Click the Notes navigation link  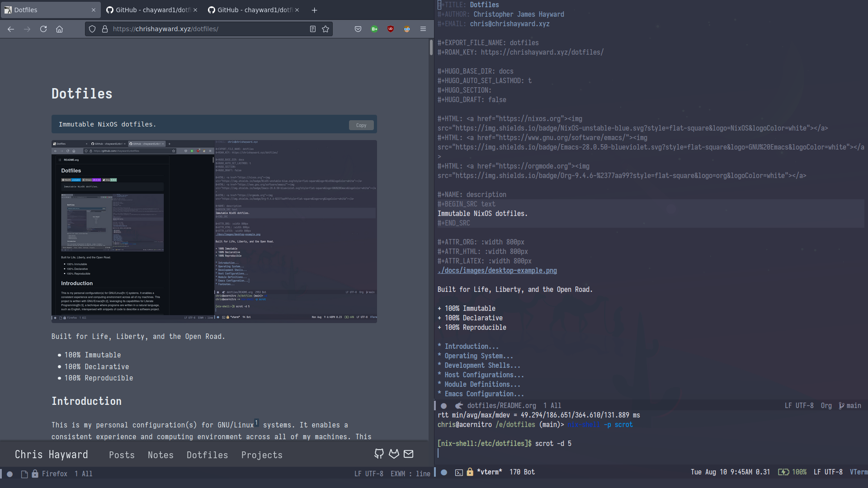tap(160, 454)
